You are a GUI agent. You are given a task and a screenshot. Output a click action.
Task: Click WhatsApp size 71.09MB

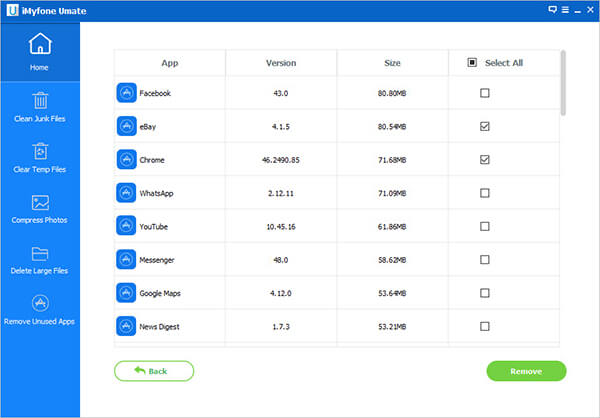[392, 193]
